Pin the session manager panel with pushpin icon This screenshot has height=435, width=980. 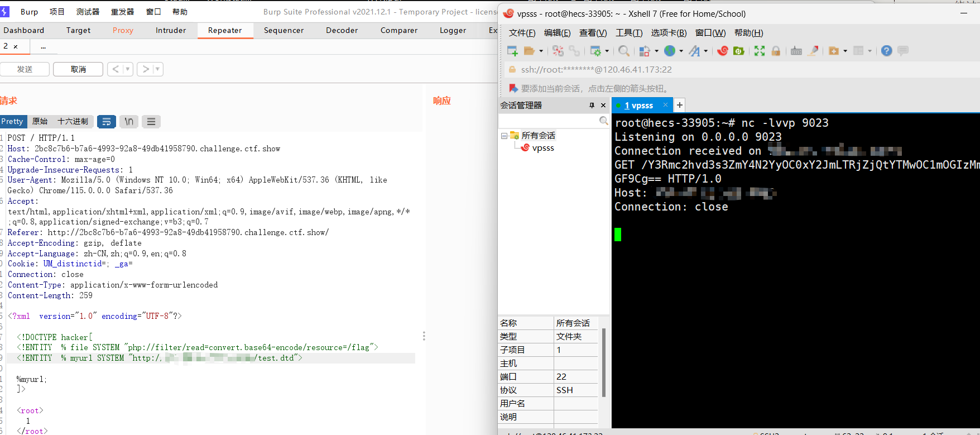coord(592,106)
